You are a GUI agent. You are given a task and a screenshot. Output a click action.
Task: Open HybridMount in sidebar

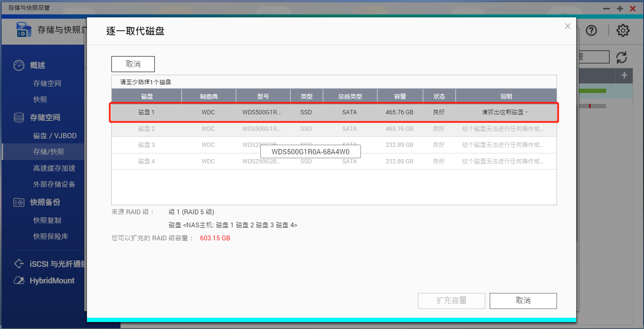tap(52, 280)
